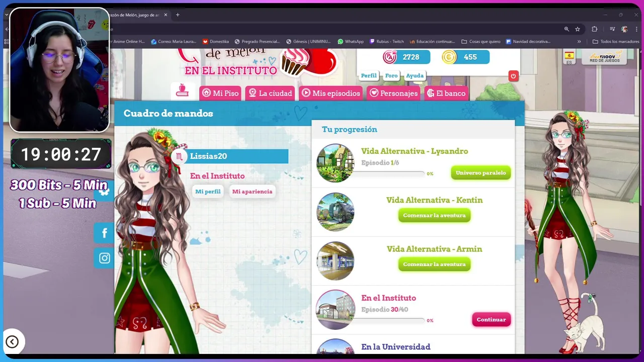Start the Armin adventure with Comenzar la aventura

pos(434,264)
